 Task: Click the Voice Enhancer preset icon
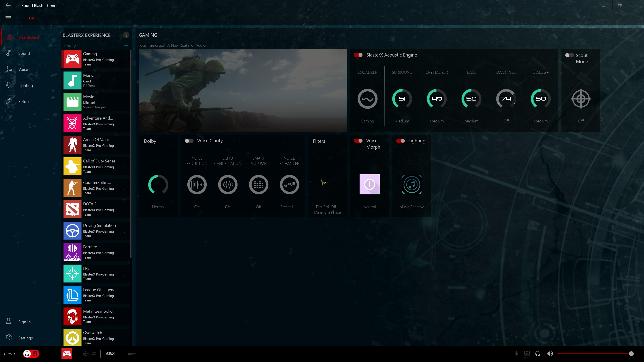pyautogui.click(x=289, y=185)
